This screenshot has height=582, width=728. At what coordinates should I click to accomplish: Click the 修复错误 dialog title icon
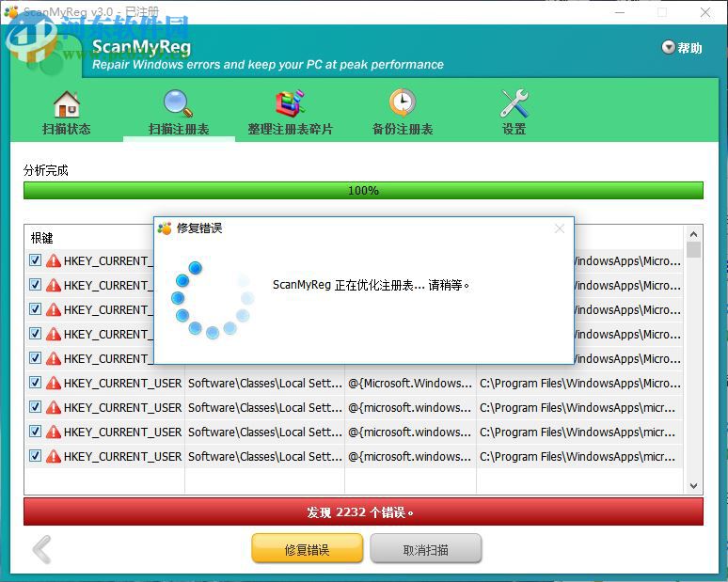click(165, 228)
